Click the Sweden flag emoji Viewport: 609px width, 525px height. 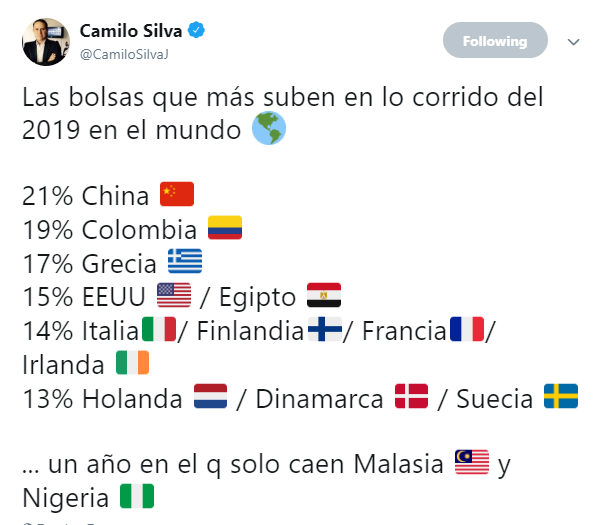coord(561,398)
